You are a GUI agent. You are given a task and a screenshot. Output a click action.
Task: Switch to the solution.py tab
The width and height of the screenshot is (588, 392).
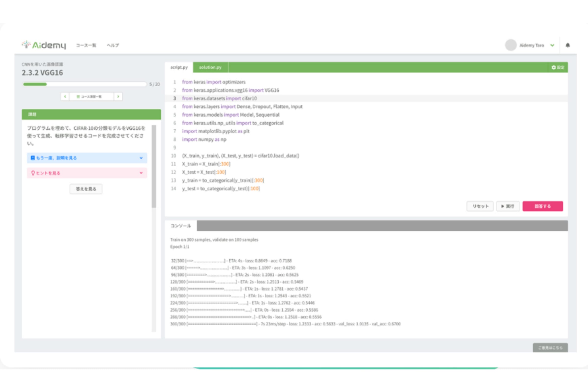point(210,67)
